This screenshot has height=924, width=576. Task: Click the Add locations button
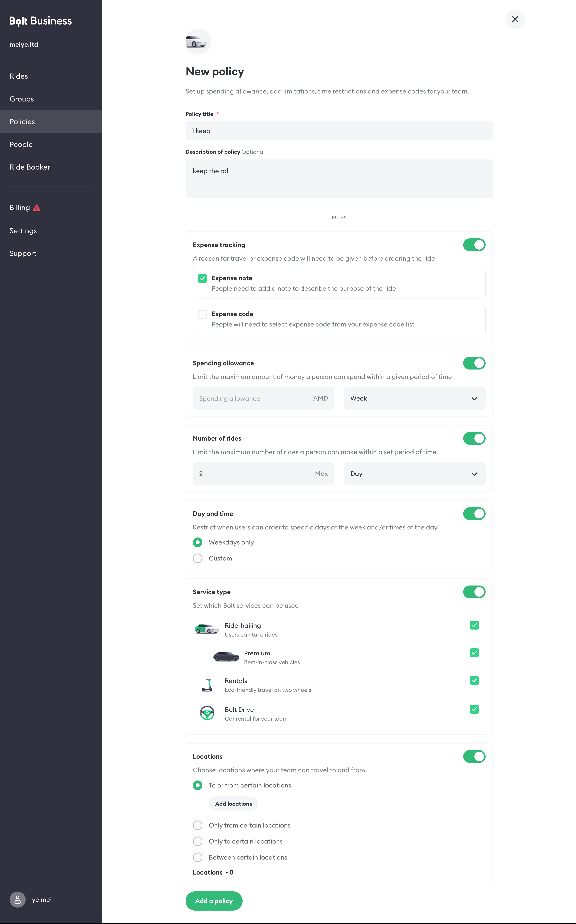pyautogui.click(x=233, y=804)
